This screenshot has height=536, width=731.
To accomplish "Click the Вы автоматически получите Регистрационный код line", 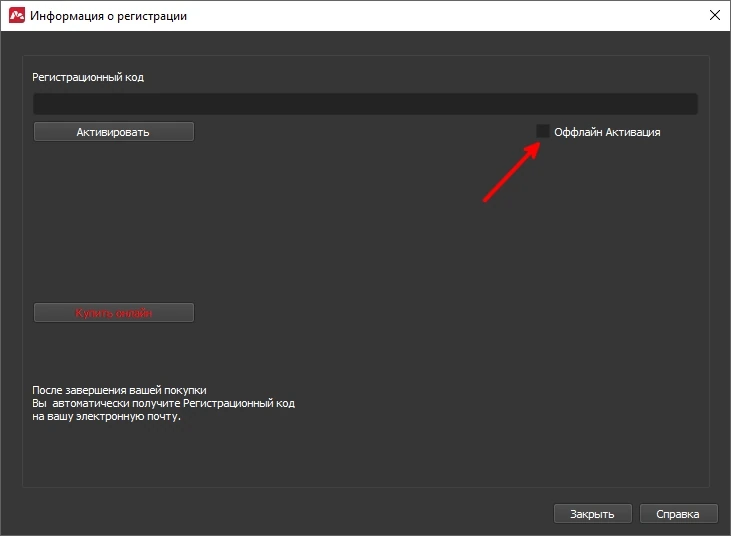I will coord(164,403).
